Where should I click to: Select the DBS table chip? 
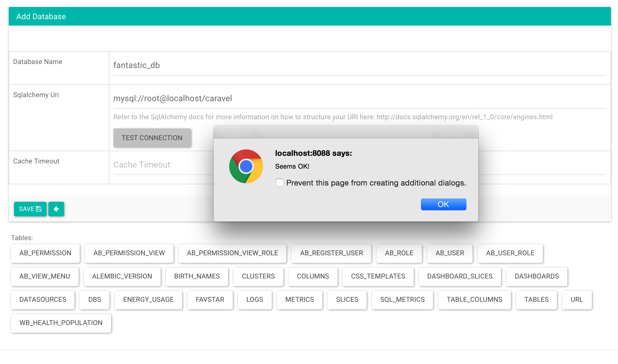(95, 300)
